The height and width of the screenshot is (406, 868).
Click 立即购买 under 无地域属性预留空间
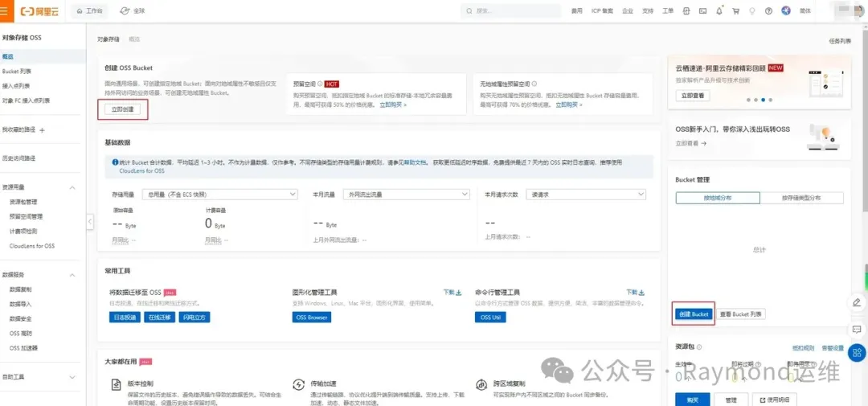pos(568,105)
